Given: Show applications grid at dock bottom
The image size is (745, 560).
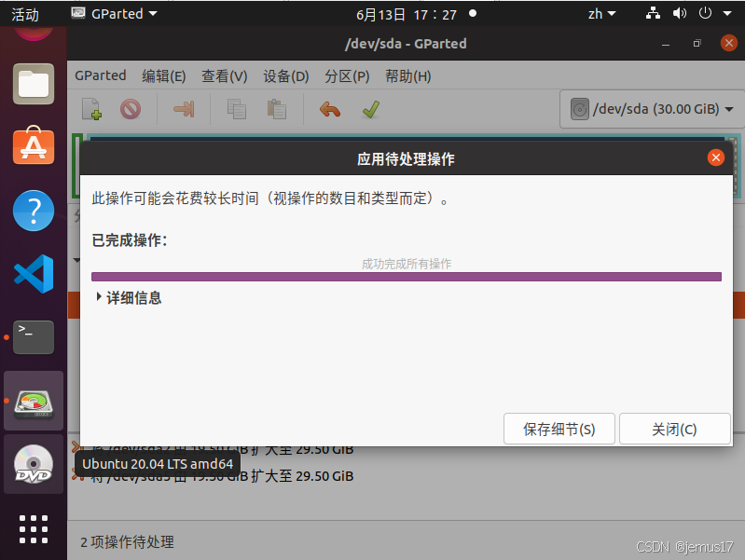Looking at the screenshot, I should click(x=34, y=528).
